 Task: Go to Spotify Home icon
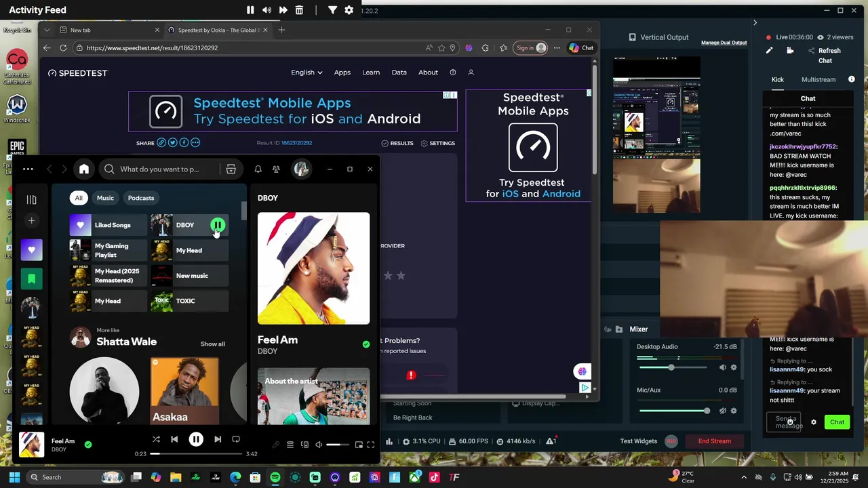(84, 169)
